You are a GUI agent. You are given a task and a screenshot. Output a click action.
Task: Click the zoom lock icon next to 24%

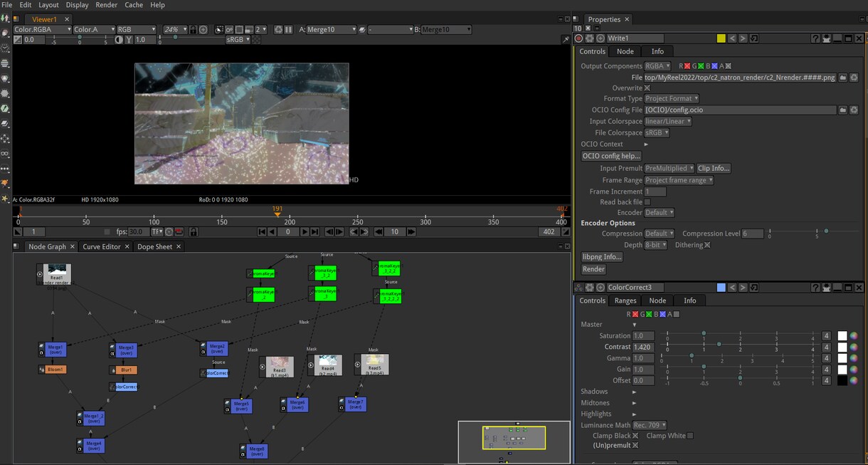coord(193,30)
